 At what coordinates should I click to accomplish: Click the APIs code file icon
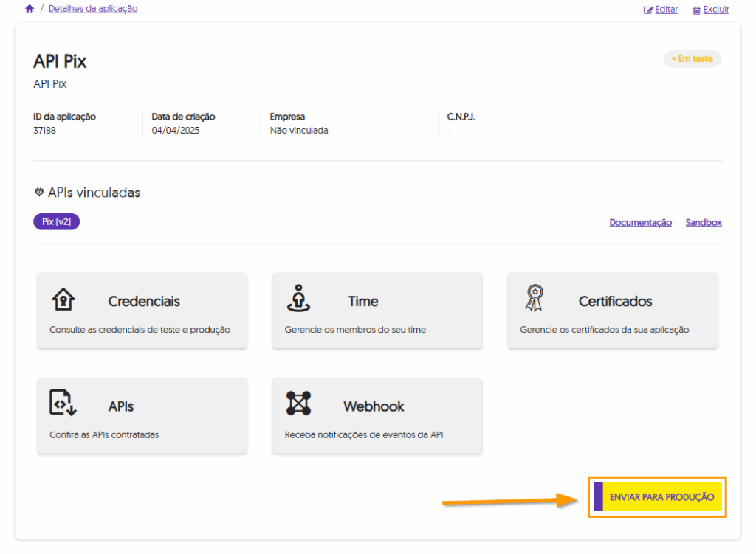coord(63,403)
